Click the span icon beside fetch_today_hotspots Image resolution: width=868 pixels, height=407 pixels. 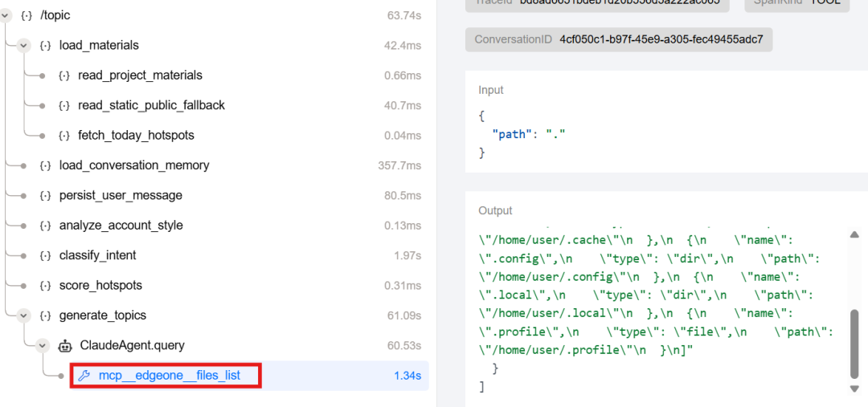click(64, 135)
